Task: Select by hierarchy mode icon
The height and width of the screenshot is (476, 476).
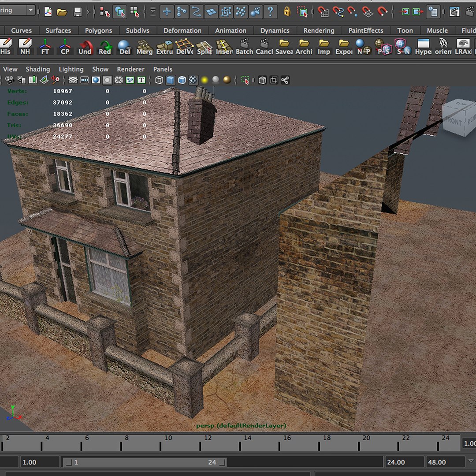Action: [105, 12]
